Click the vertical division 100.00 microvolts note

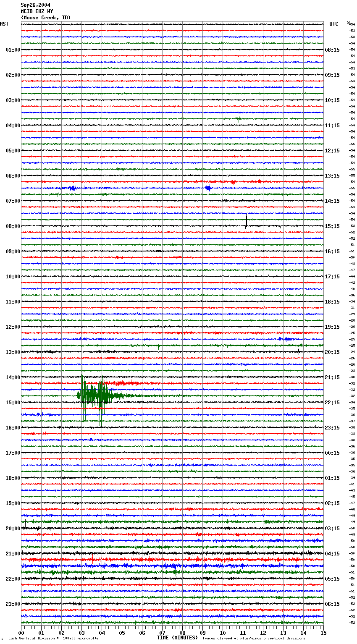pos(53,638)
